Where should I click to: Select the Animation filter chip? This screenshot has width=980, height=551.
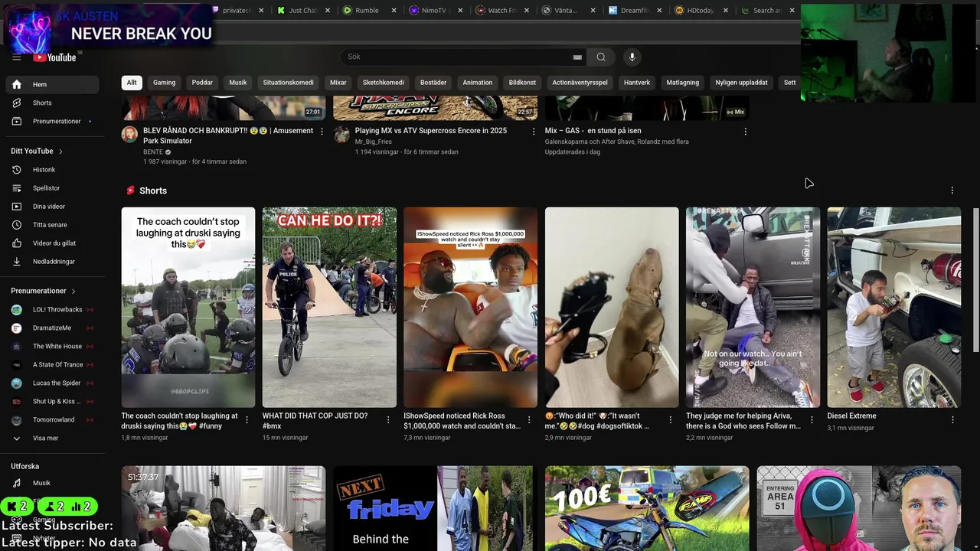(477, 83)
